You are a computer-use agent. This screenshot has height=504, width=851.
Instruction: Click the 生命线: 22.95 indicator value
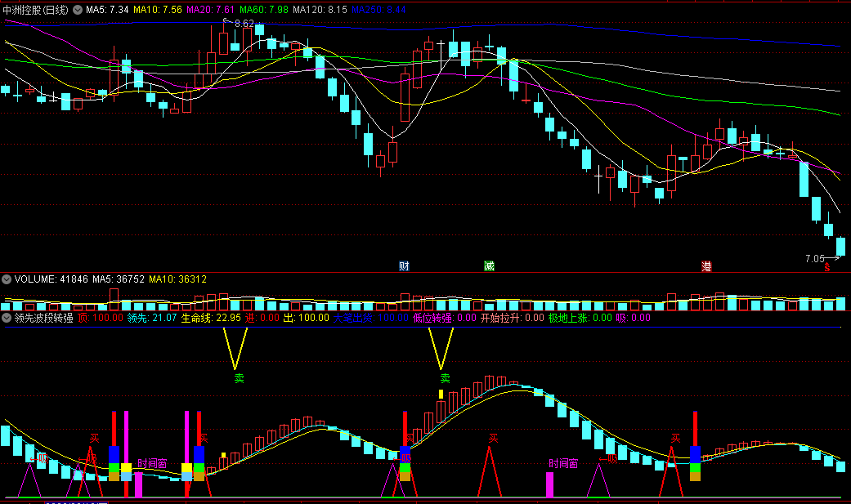pyautogui.click(x=211, y=318)
